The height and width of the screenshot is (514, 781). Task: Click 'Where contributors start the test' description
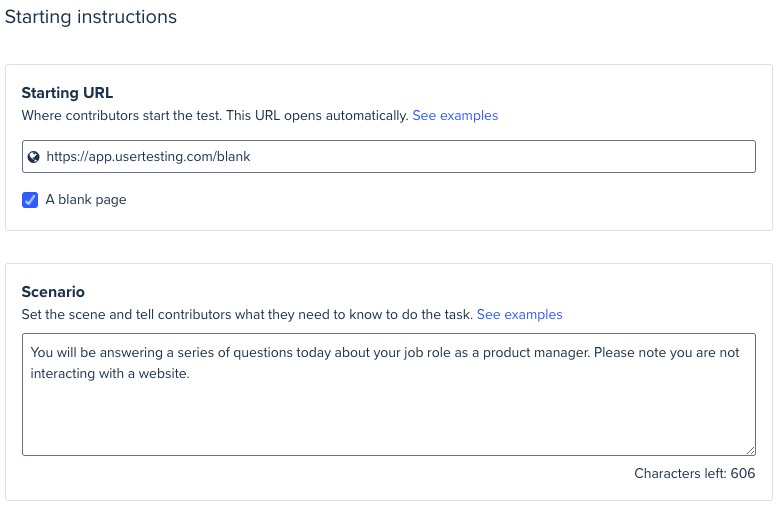pos(122,116)
